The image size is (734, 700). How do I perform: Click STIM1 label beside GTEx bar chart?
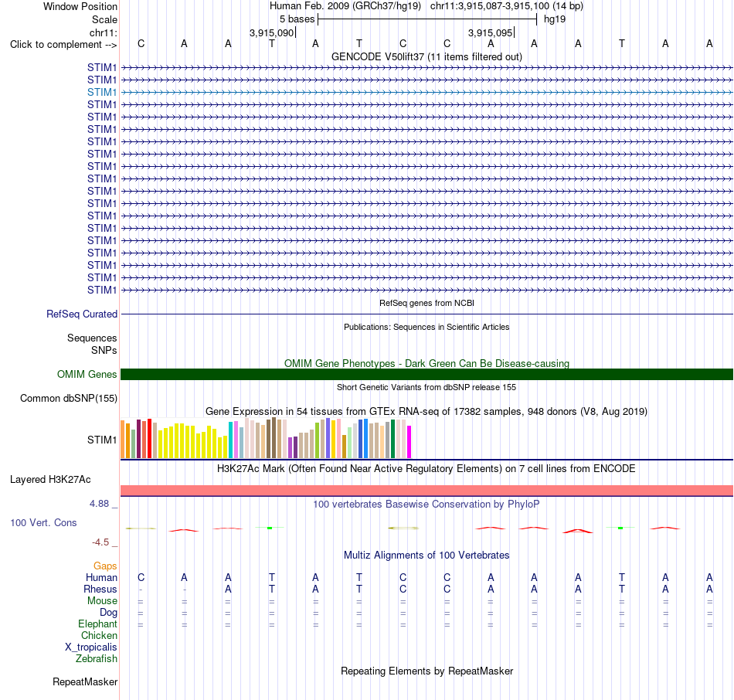click(x=101, y=440)
